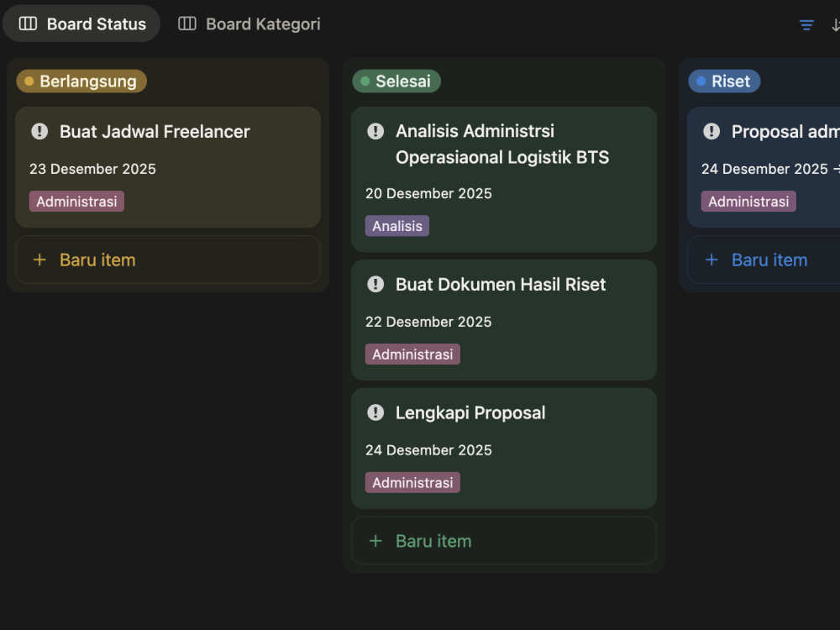Click the board icon beside Board Kategori

coord(187,24)
